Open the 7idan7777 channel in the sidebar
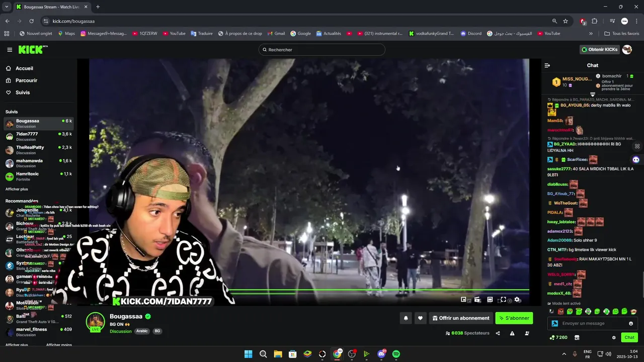The height and width of the screenshot is (362, 644). (x=39, y=136)
